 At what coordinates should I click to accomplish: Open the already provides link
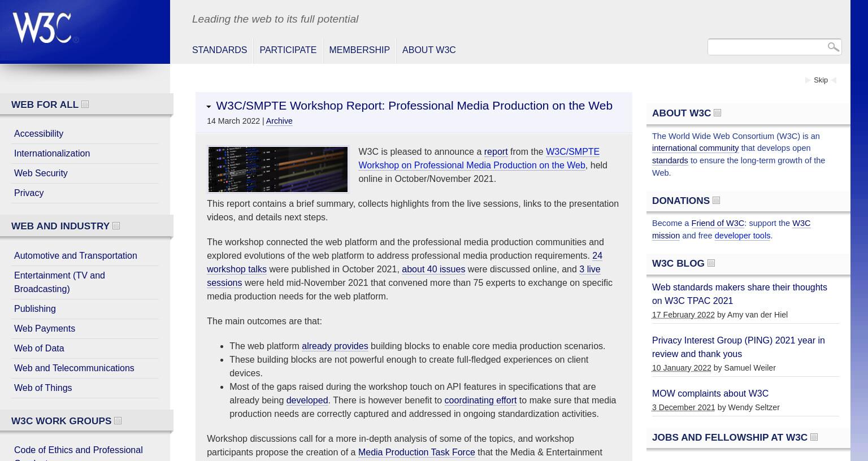point(335,346)
